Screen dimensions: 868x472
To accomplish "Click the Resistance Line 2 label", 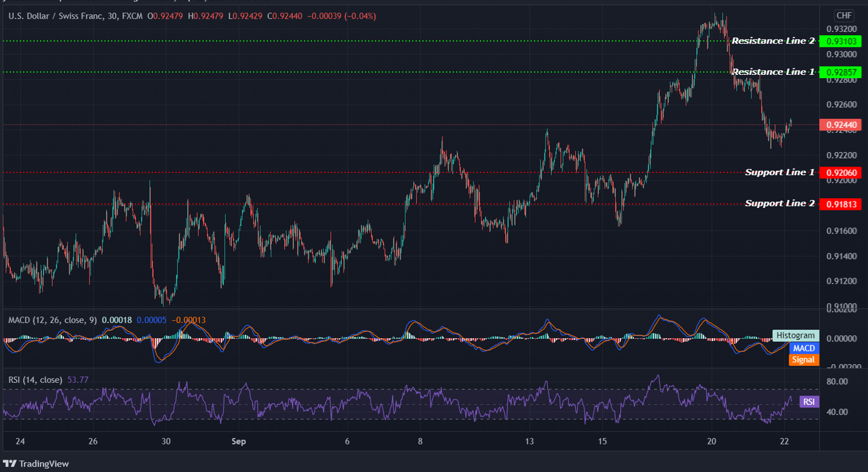I will pyautogui.click(x=773, y=41).
